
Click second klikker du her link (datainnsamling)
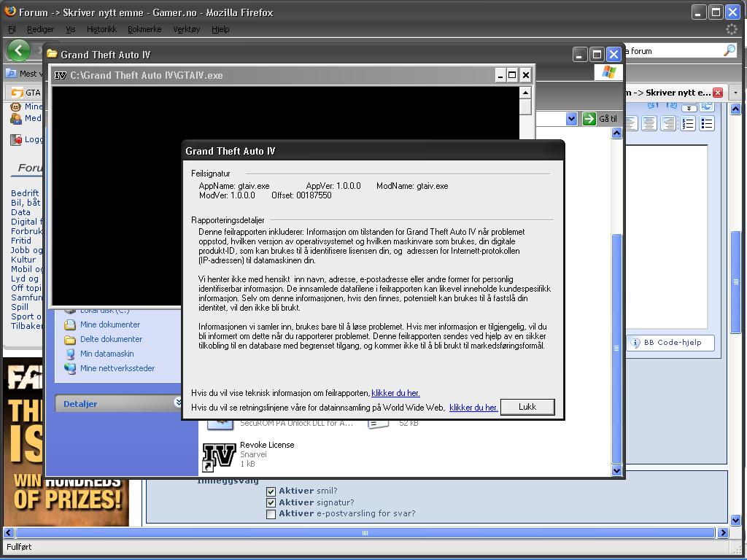click(473, 408)
